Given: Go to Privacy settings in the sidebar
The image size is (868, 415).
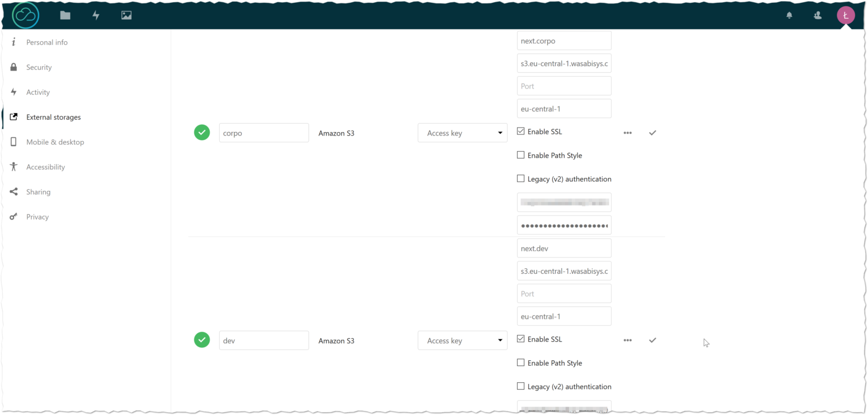Looking at the screenshot, I should pos(37,216).
